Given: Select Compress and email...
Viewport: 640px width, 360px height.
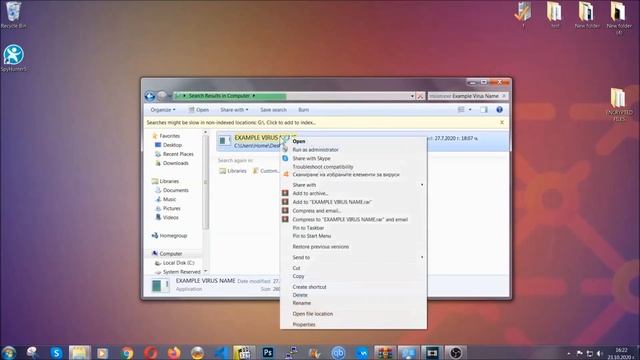Looking at the screenshot, I should click(317, 211).
